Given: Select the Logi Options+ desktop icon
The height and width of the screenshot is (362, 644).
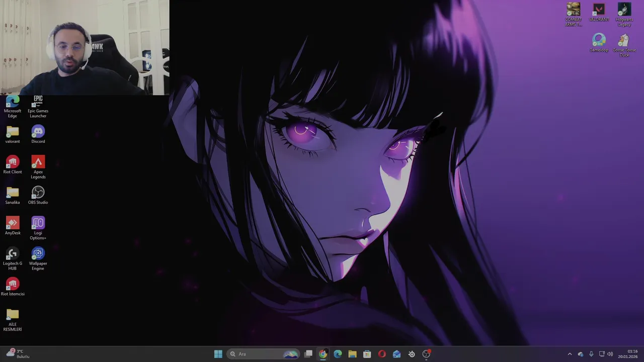Looking at the screenshot, I should point(38,228).
